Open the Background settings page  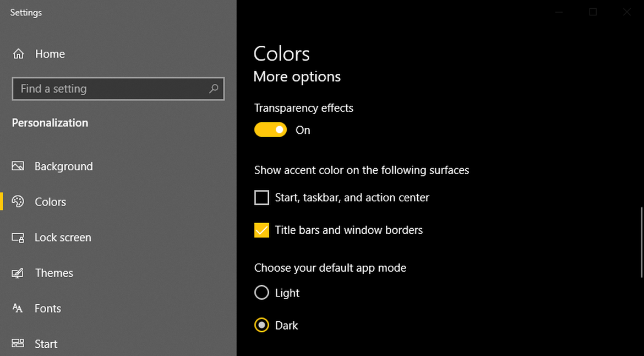tap(63, 166)
